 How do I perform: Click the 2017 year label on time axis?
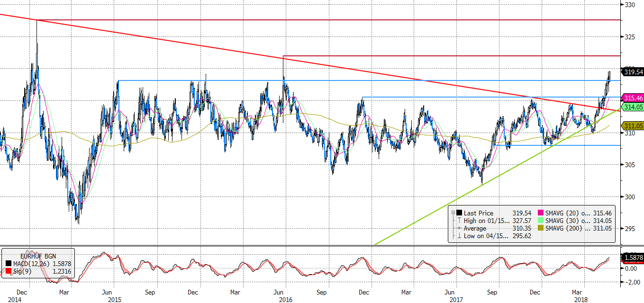pos(456,300)
